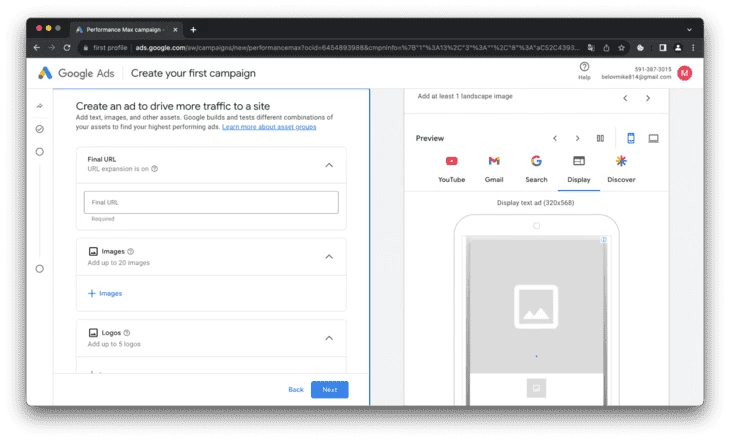
Task: Go to next suggestion above Preview
Action: (x=648, y=98)
